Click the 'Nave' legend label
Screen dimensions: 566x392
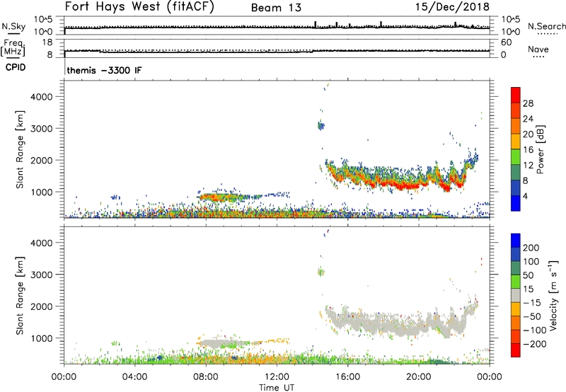click(x=538, y=49)
